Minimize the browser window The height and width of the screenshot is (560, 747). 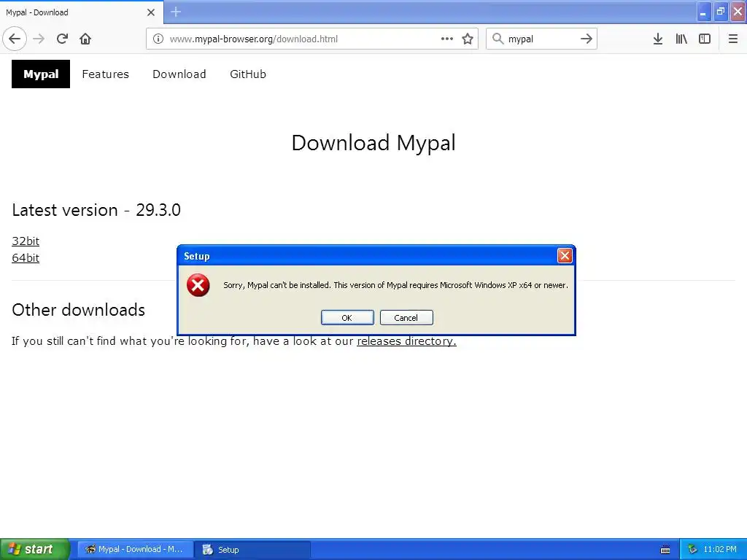pyautogui.click(x=703, y=12)
